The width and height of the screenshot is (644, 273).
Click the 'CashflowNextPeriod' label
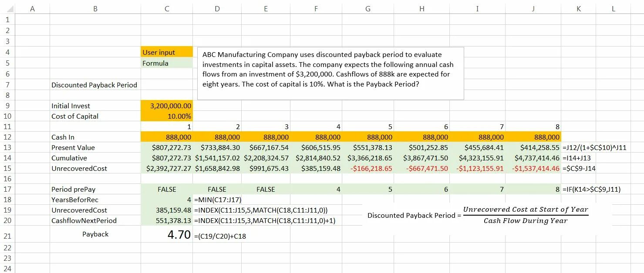(x=84, y=220)
